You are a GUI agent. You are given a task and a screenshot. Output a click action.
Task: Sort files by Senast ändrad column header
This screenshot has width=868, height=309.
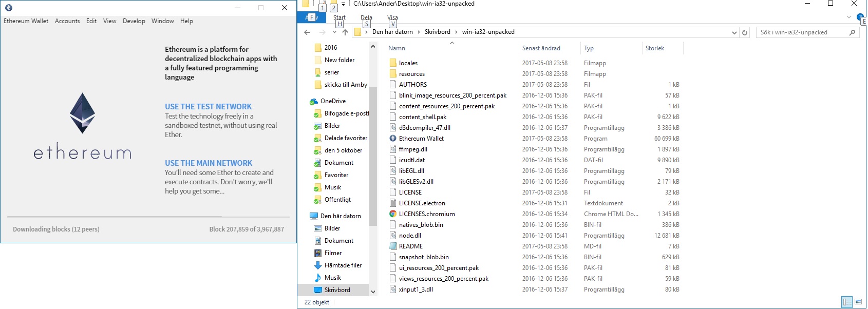541,48
